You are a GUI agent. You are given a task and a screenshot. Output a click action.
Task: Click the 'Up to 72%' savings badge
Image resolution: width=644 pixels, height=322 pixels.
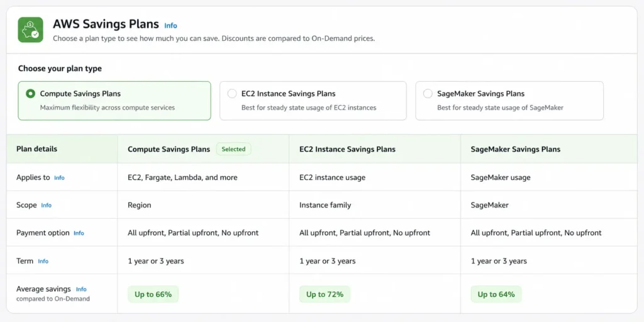[325, 294]
